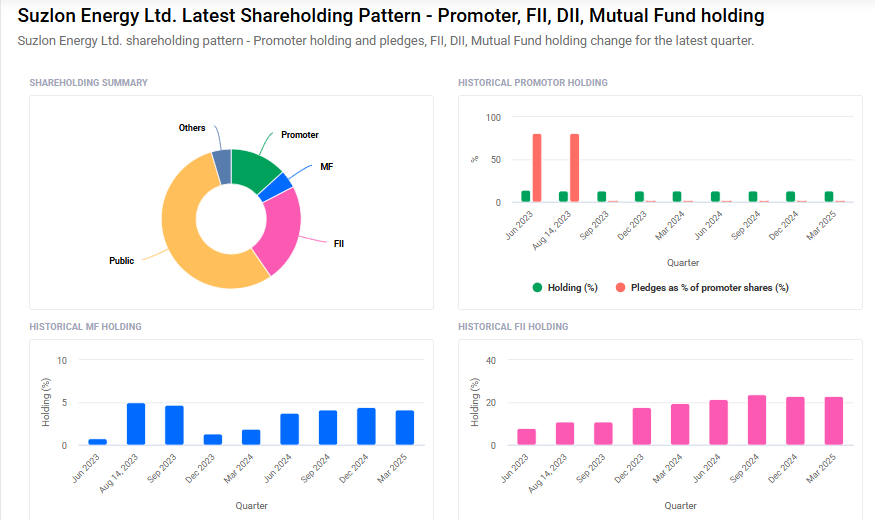Click the Jun 2024 MF holding bar
This screenshot has width=875, height=520.
[290, 430]
